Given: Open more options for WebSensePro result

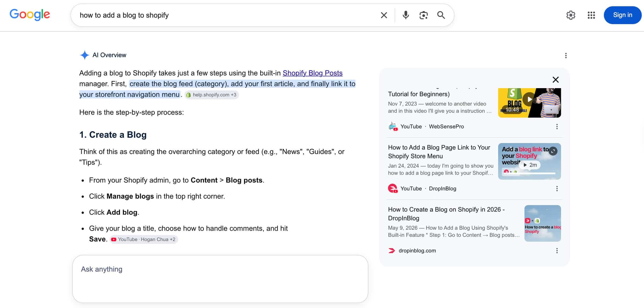Looking at the screenshot, I should tap(557, 127).
